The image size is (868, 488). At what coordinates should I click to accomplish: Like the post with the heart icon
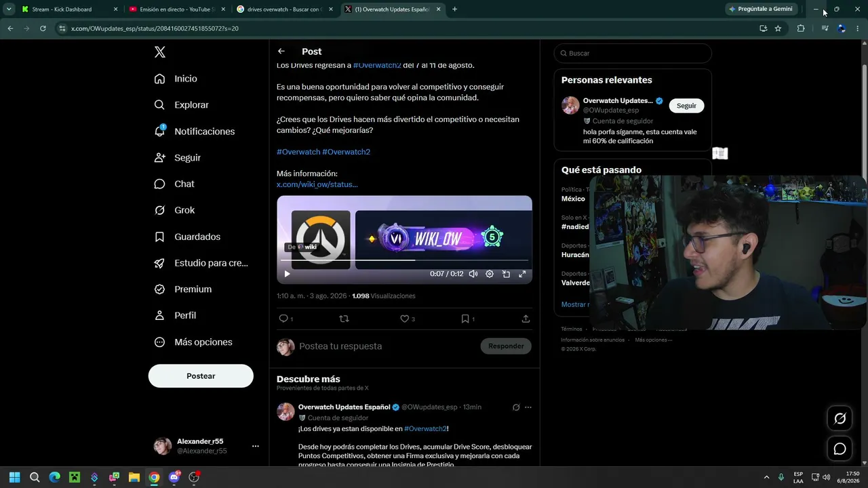coord(404,319)
